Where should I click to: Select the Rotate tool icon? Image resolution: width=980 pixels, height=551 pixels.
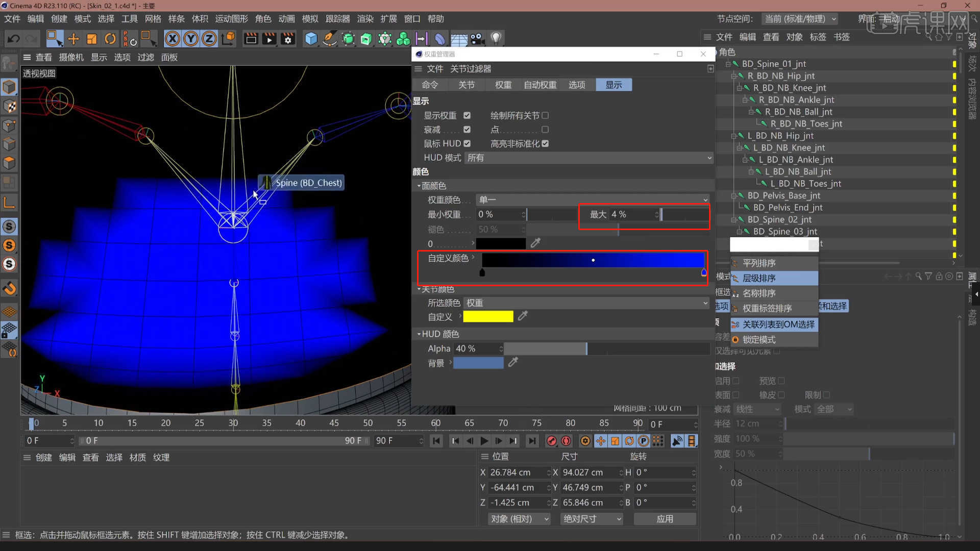coord(110,39)
